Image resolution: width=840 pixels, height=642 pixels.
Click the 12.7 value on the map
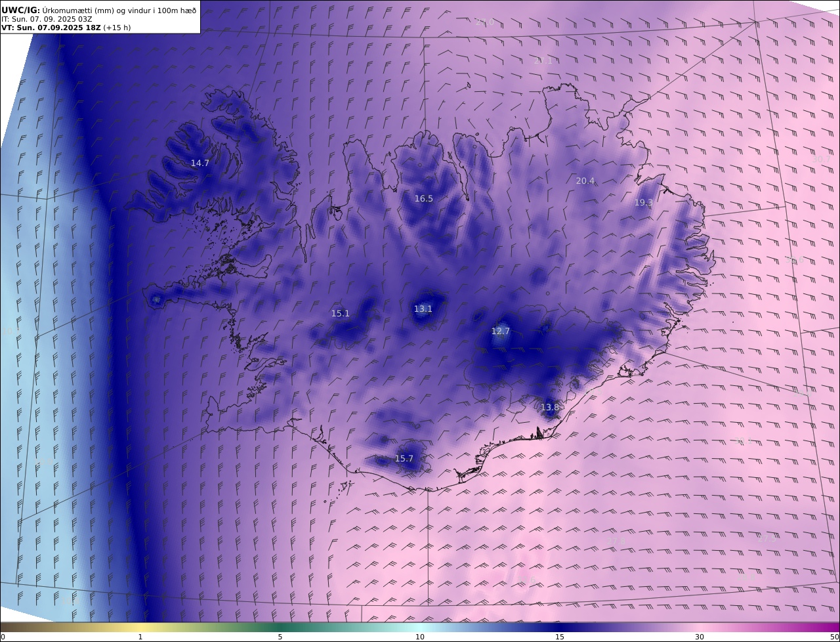[x=500, y=331]
